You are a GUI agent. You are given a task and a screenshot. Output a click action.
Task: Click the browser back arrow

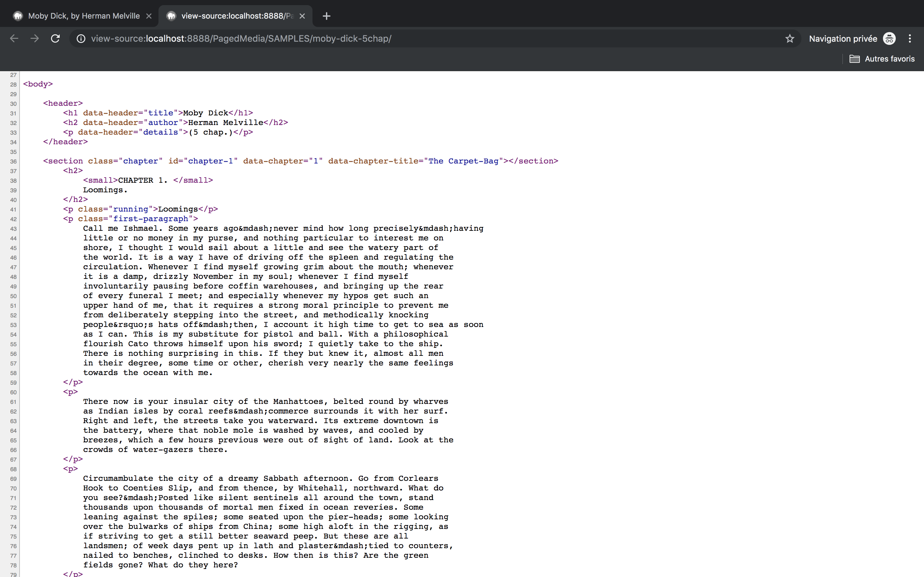click(x=14, y=38)
